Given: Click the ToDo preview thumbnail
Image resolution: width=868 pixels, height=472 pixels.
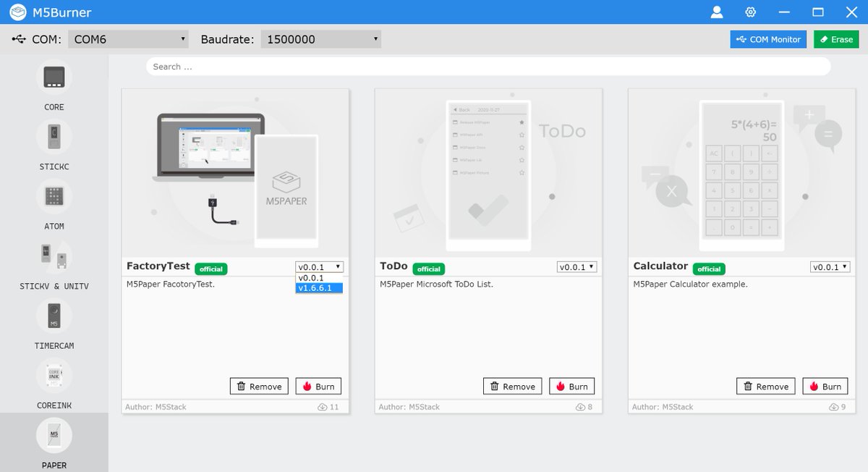Looking at the screenshot, I should pyautogui.click(x=488, y=173).
